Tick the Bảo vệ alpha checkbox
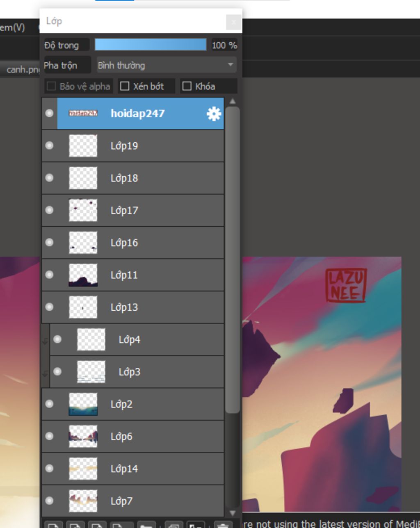 pos(51,86)
